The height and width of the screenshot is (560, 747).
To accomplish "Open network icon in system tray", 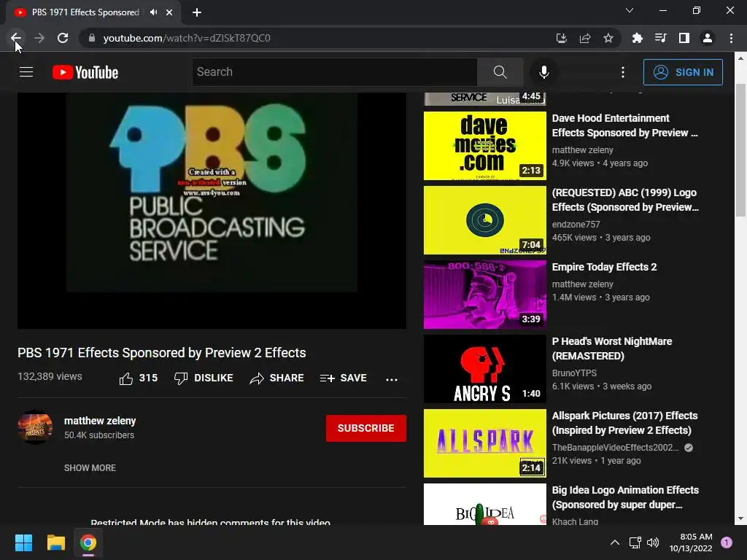I will [x=635, y=542].
